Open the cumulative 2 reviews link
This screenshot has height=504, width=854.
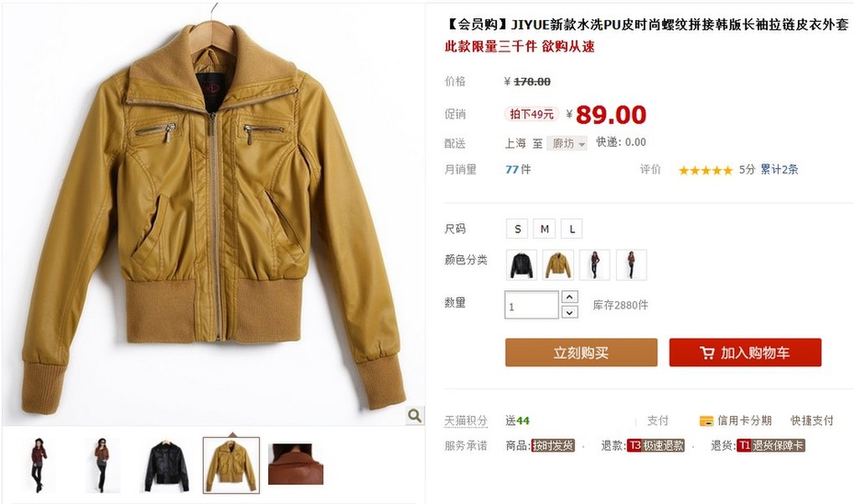pyautogui.click(x=780, y=170)
